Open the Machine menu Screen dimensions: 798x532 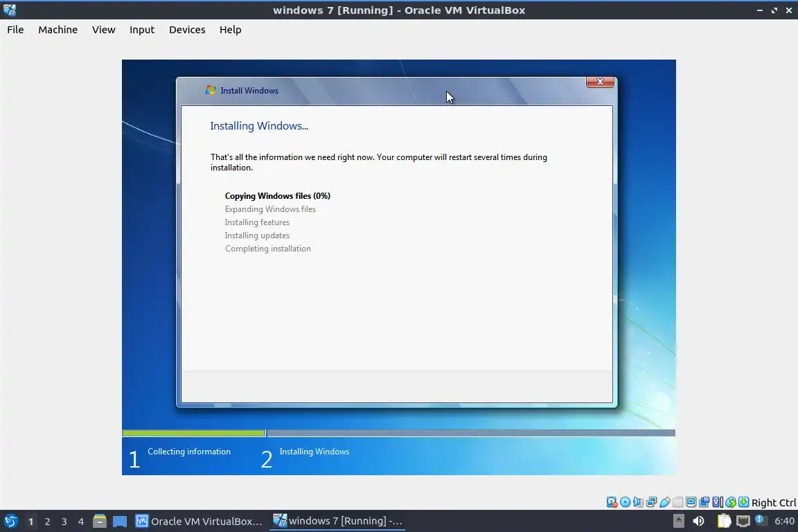[x=57, y=30]
